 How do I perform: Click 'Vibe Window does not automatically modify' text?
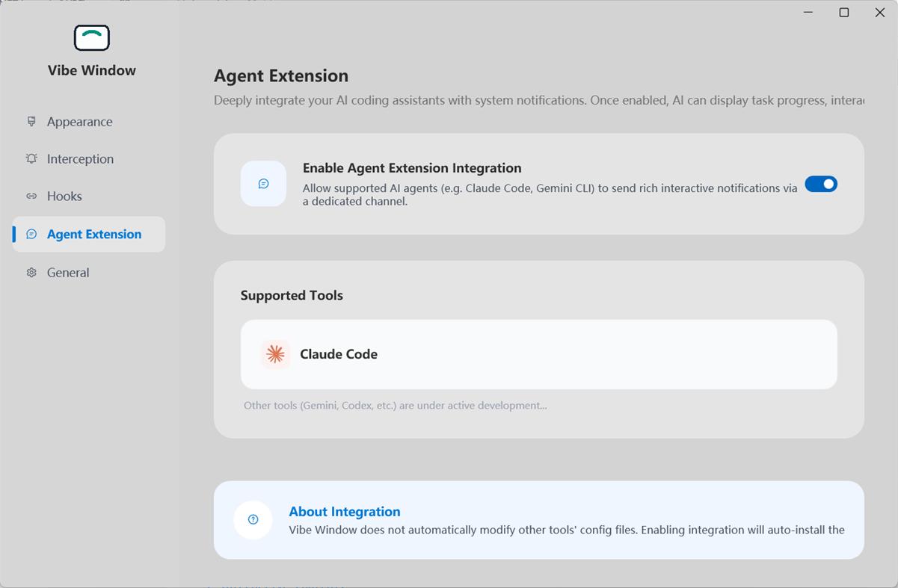567,530
